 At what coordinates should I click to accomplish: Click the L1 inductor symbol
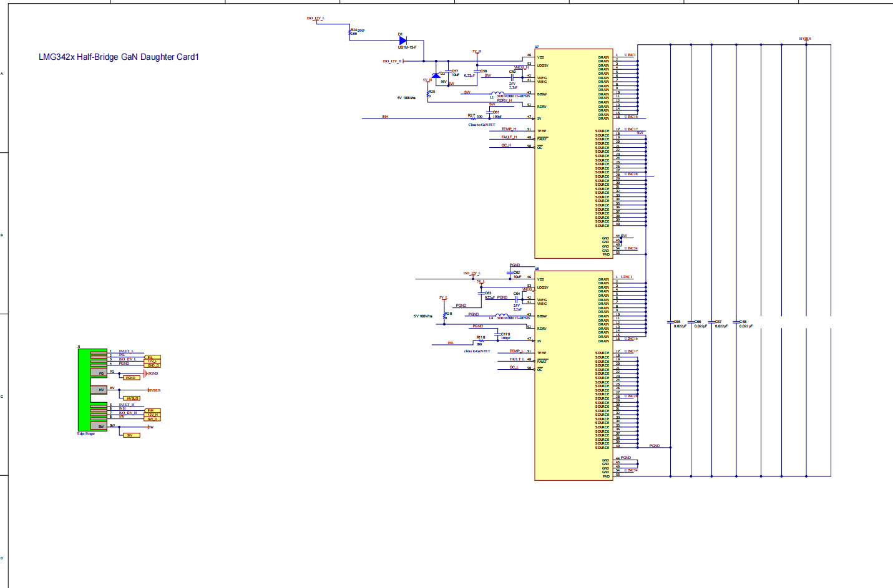point(498,93)
